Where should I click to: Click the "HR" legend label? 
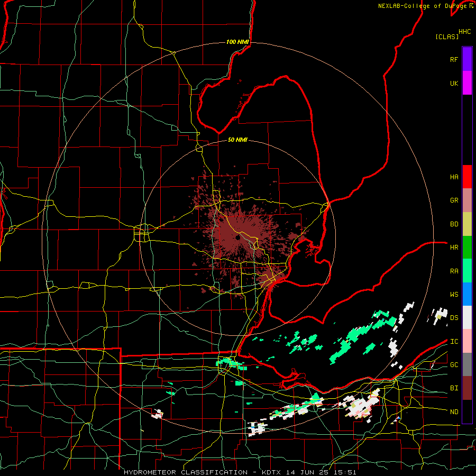click(454, 248)
